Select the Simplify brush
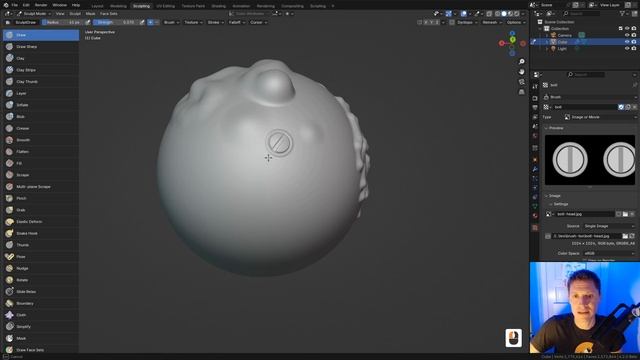The width and height of the screenshot is (640, 360). coord(41,327)
